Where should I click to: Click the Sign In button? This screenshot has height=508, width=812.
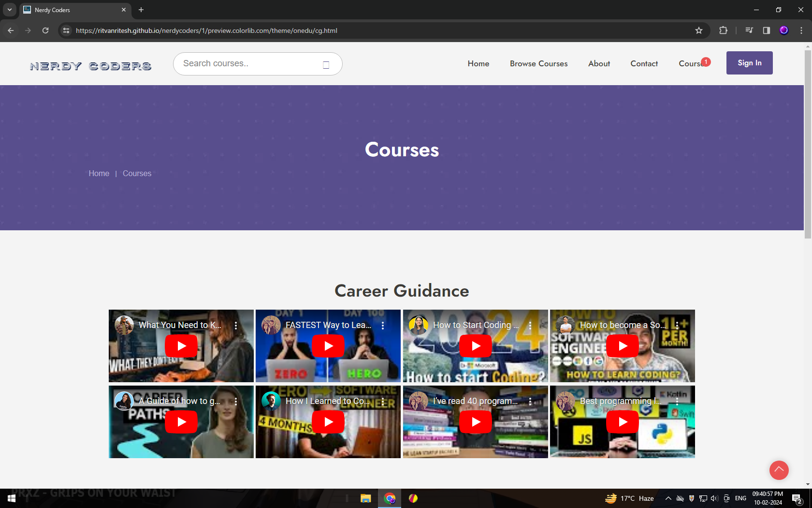[750, 63]
